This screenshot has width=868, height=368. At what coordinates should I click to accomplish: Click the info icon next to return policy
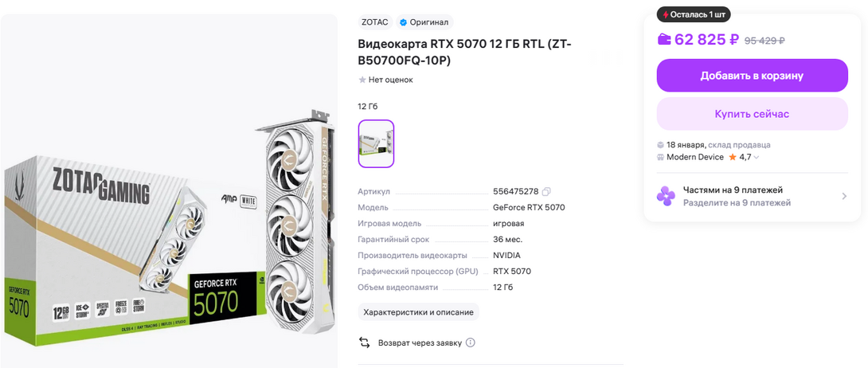coord(470,343)
